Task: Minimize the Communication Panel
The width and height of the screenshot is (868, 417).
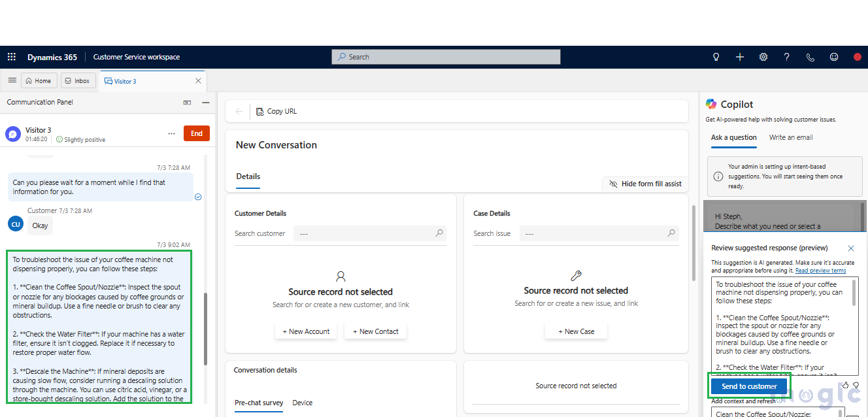Action: (x=205, y=103)
